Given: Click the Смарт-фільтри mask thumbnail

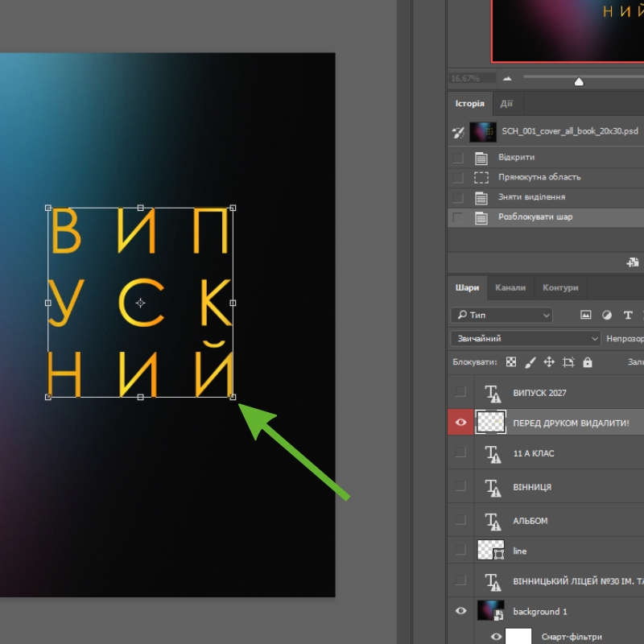Looking at the screenshot, I should (518, 636).
